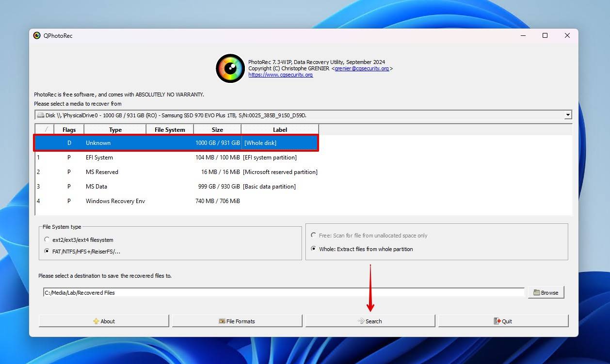Viewport: 610px width, 364px height.
Task: Maximize the QPhotoRec window
Action: click(x=545, y=35)
